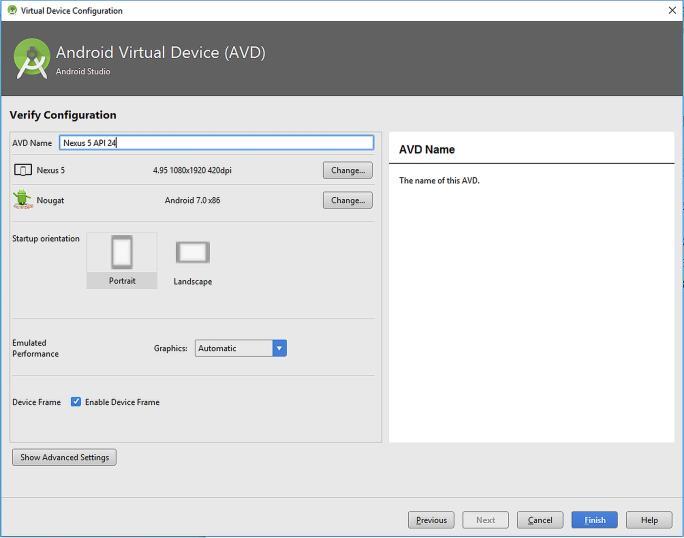
Task: Click the 'Verify Configuration' heading
Action: [x=63, y=115]
